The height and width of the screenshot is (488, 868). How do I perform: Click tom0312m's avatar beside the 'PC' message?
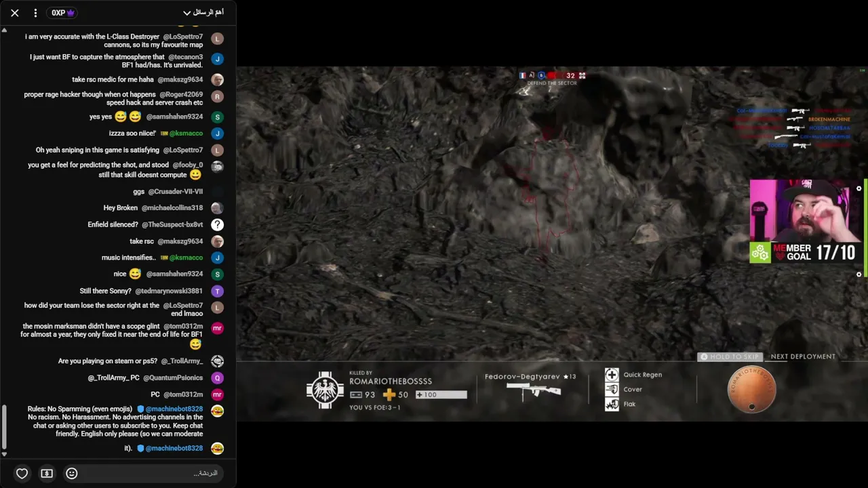217,394
